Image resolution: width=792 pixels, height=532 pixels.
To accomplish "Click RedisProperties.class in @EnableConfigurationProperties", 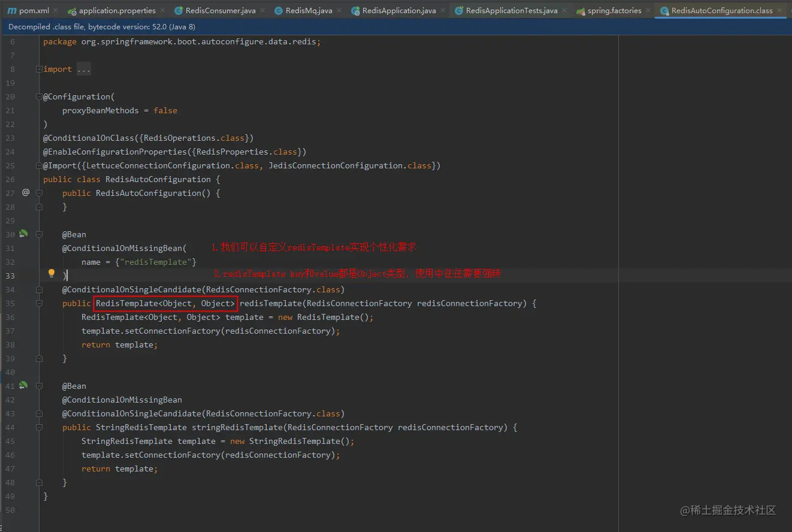I will [247, 152].
